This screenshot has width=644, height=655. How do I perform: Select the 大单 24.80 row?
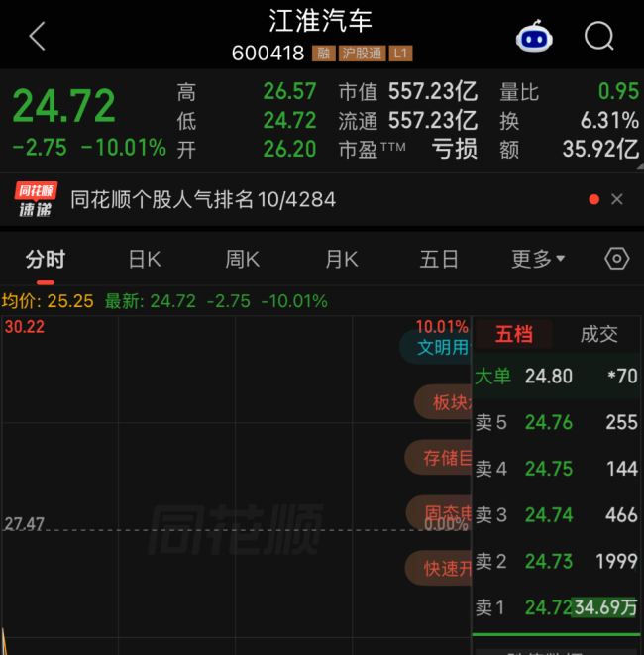pos(556,376)
